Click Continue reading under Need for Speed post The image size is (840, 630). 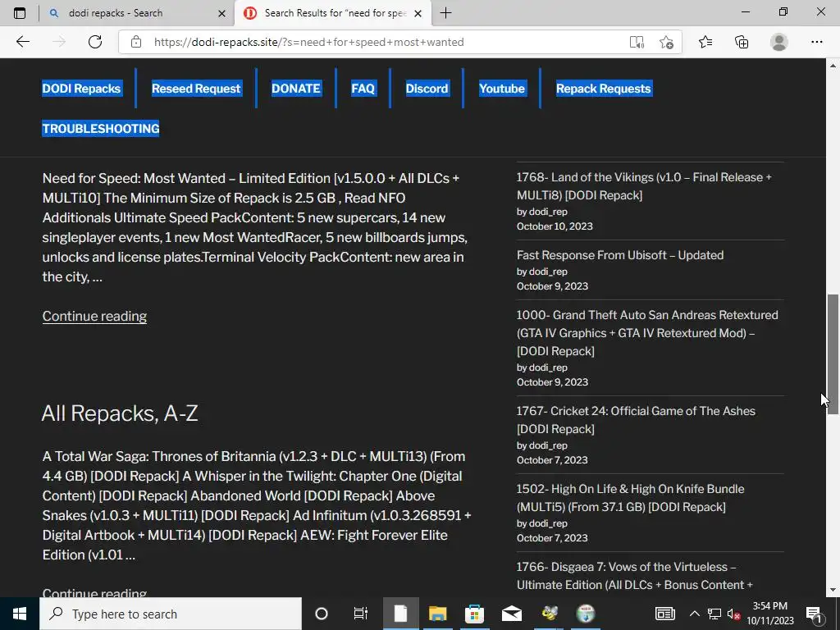click(x=94, y=316)
